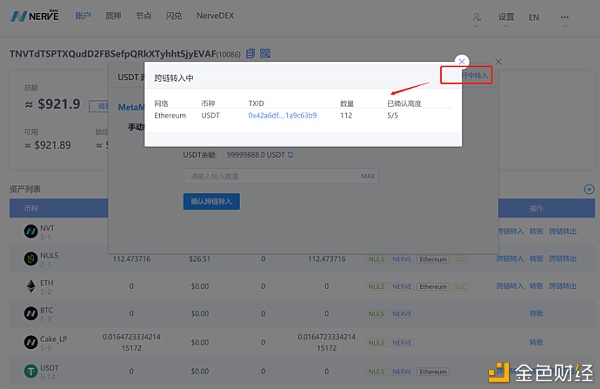
Task: Click 跨链转入 in the NULS row
Action: [510, 259]
